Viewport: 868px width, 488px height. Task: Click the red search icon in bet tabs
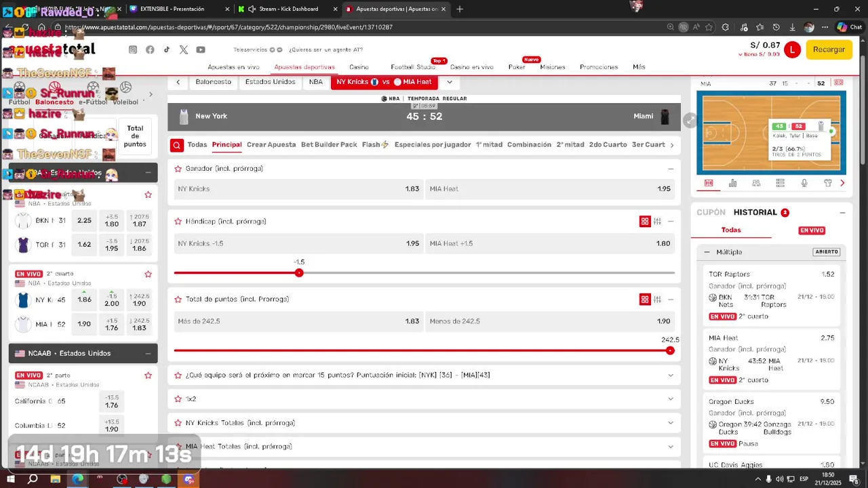176,145
